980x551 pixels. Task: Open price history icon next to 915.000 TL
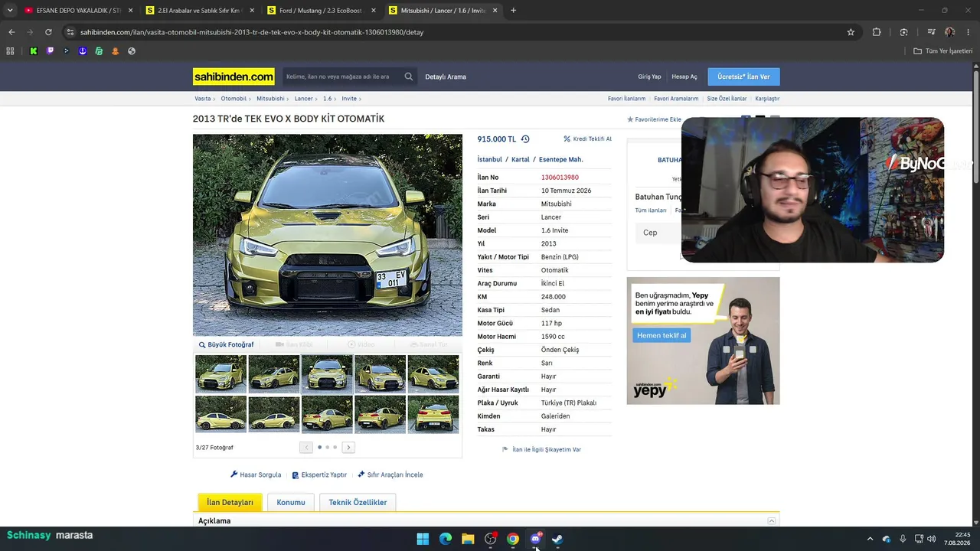click(525, 139)
